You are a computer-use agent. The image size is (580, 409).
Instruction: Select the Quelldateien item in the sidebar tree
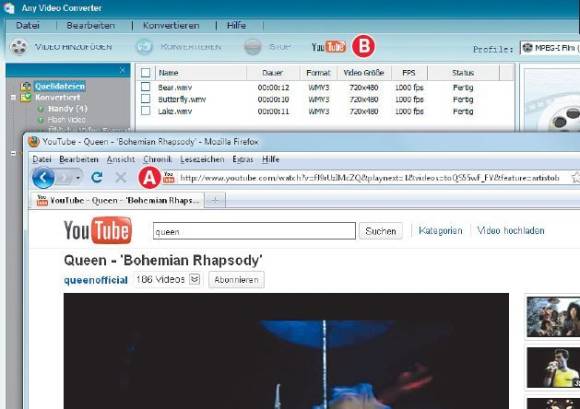[x=60, y=87]
